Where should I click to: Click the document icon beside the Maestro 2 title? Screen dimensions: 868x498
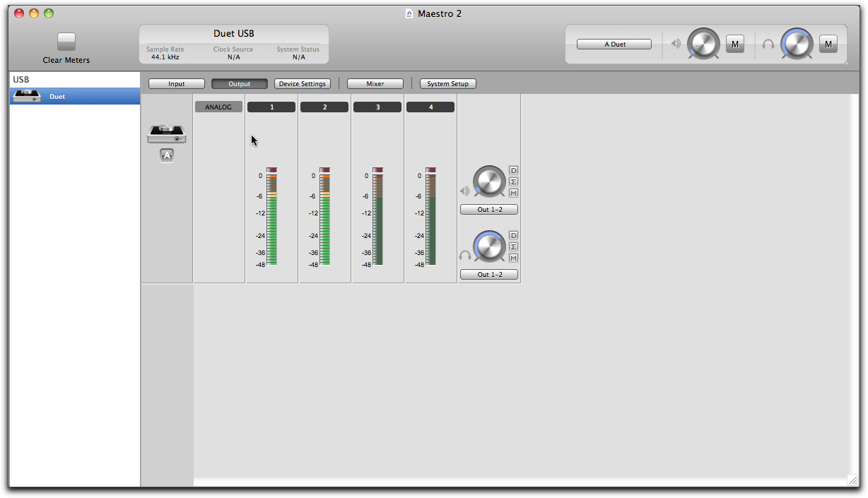point(409,13)
